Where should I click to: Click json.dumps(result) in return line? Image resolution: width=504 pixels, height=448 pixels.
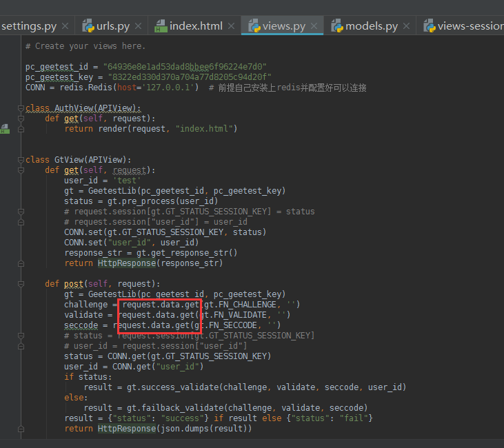pos(204,429)
